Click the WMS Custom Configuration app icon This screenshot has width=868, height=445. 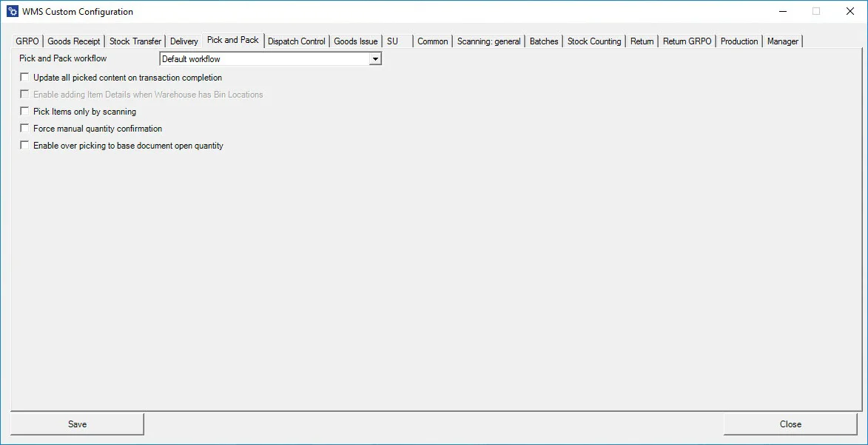coord(12,12)
